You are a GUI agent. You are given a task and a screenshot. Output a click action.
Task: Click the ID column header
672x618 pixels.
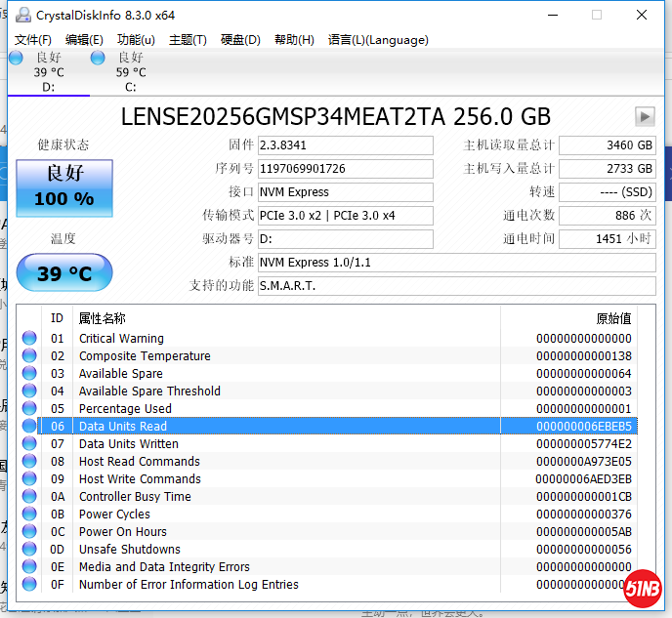pos(57,318)
